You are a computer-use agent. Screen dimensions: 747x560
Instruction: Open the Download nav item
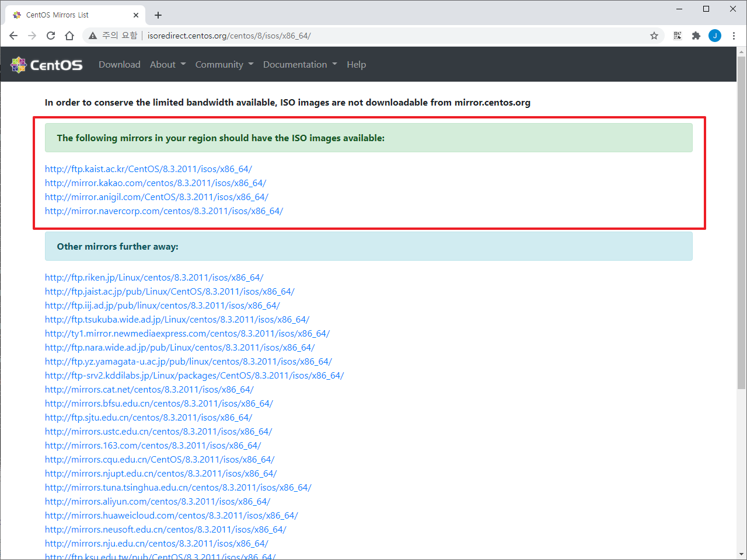[x=120, y=65]
